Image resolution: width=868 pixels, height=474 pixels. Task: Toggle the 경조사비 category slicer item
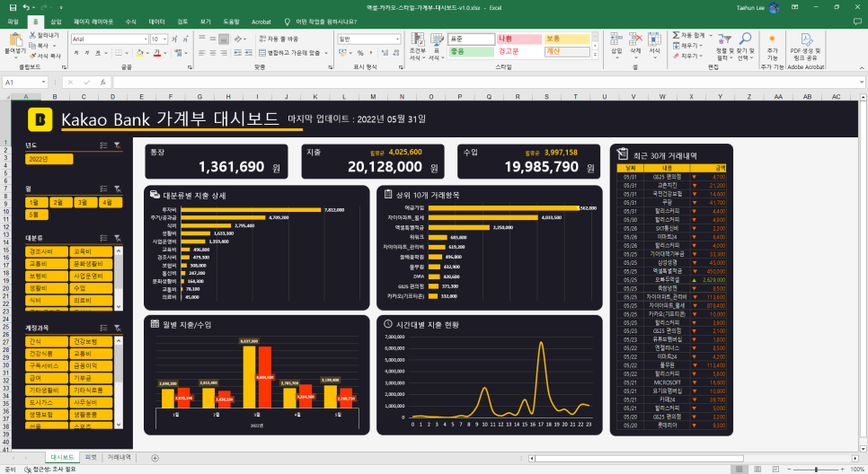click(x=47, y=251)
